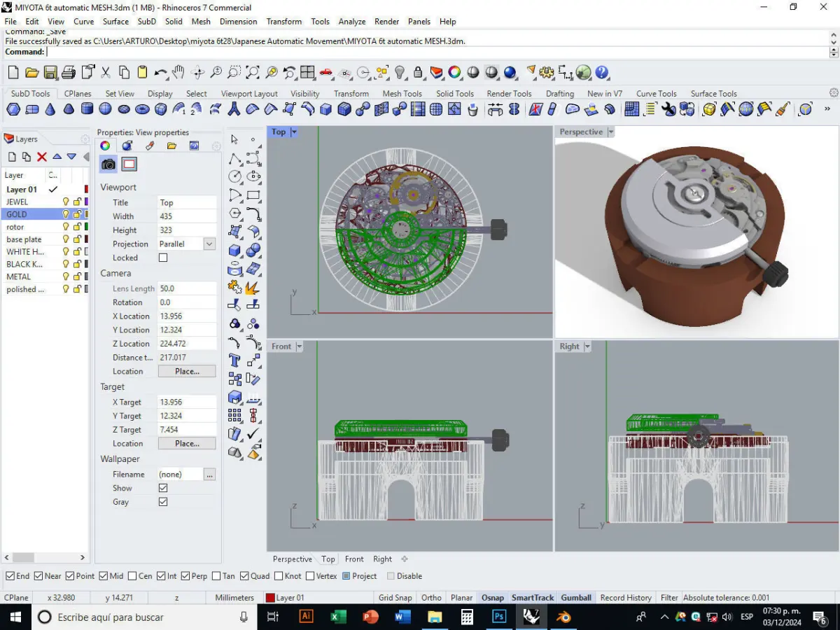Click the GOLD layer color swatch
The height and width of the screenshot is (630, 840).
pyautogui.click(x=87, y=214)
